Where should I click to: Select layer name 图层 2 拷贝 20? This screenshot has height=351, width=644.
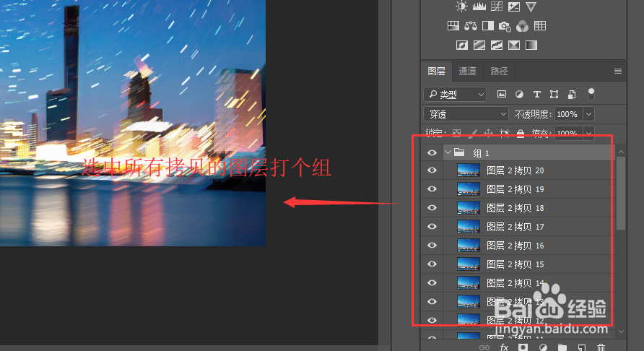click(x=515, y=170)
